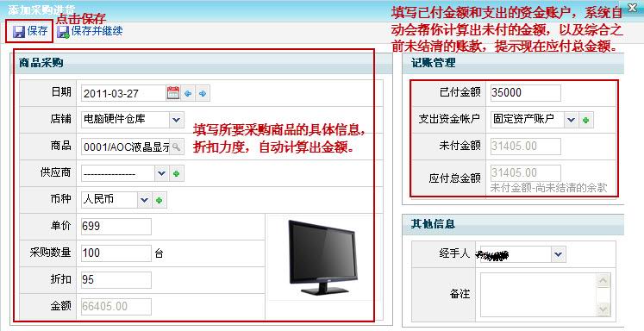Screen dimensions: 644x331
Task: Click the 商品 search magnifier icon
Action: [x=176, y=147]
